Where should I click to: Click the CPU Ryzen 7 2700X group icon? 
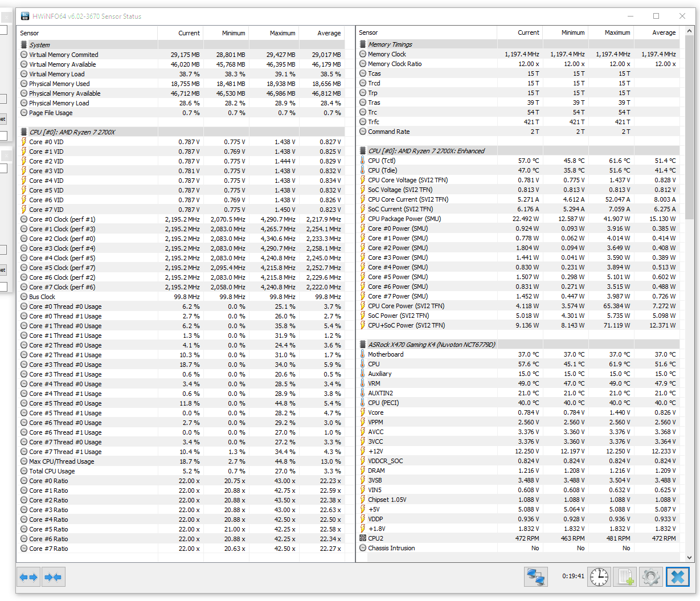24,132
